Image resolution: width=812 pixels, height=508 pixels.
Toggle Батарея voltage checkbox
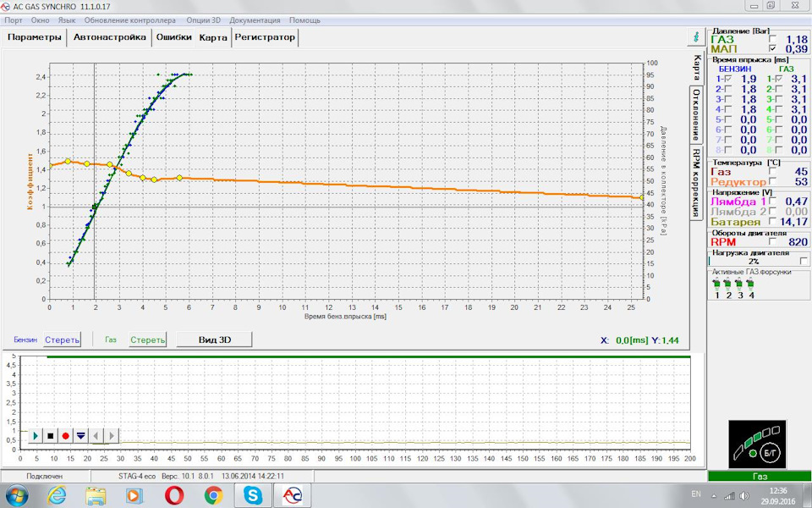tap(772, 222)
